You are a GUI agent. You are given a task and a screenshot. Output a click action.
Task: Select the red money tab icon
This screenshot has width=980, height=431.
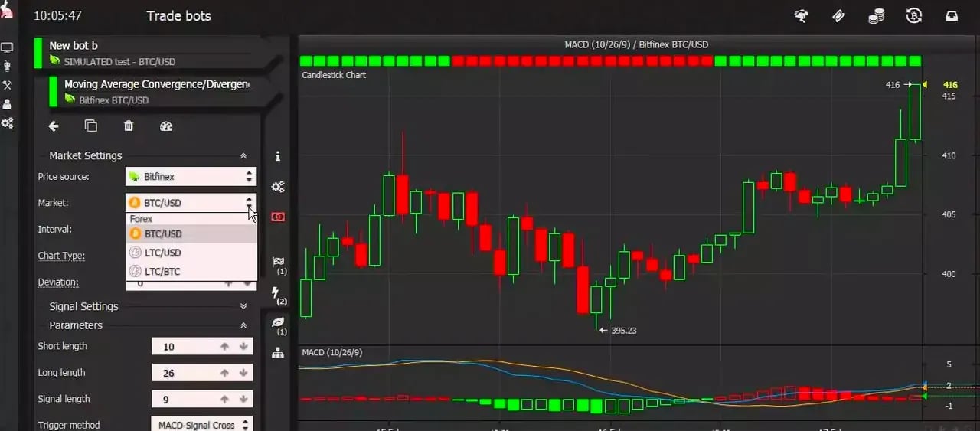point(278,217)
